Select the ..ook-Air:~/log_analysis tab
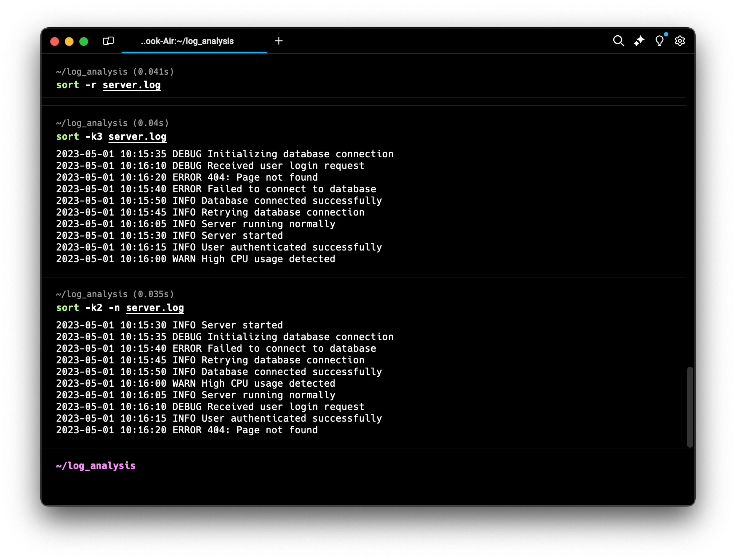The height and width of the screenshot is (560, 736). point(187,41)
